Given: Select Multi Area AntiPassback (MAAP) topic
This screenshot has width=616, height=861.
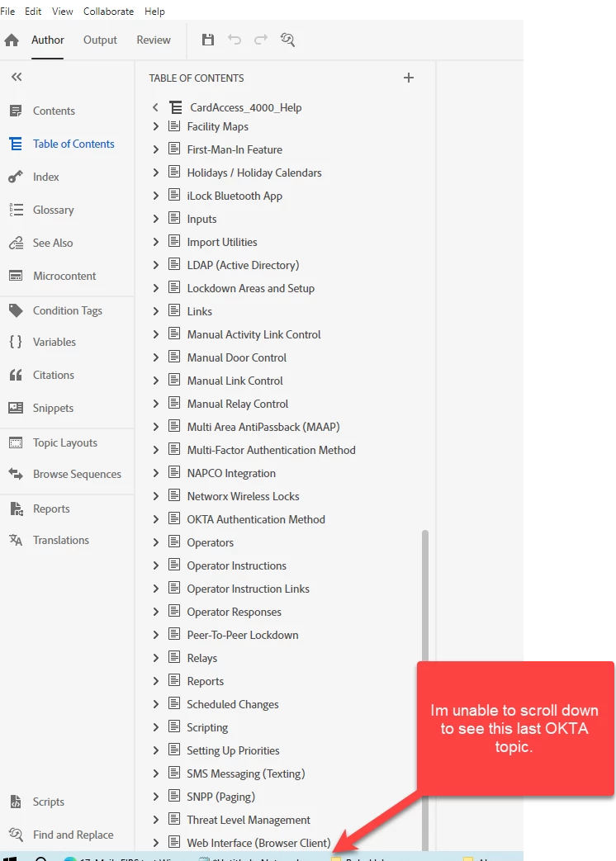Looking at the screenshot, I should coord(263,427).
